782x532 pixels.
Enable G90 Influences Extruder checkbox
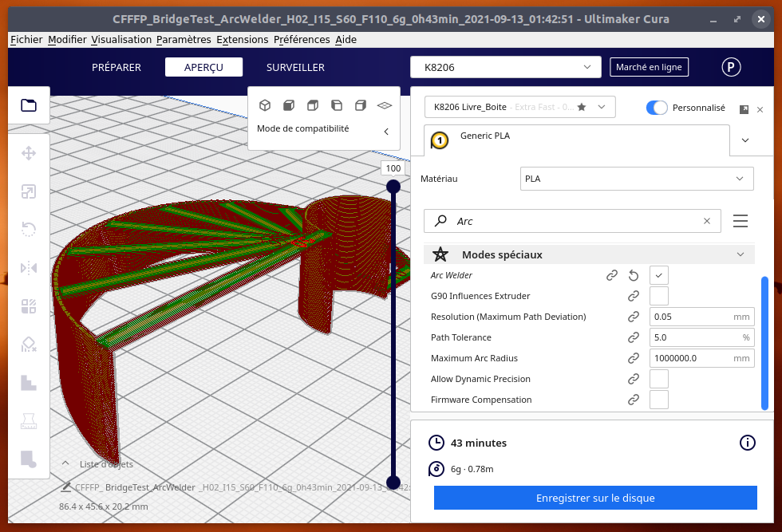tap(659, 296)
